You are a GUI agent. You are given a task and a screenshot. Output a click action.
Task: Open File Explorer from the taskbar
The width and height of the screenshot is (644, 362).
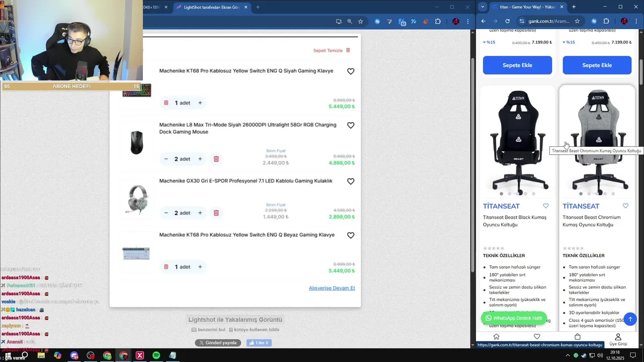pyautogui.click(x=41, y=355)
